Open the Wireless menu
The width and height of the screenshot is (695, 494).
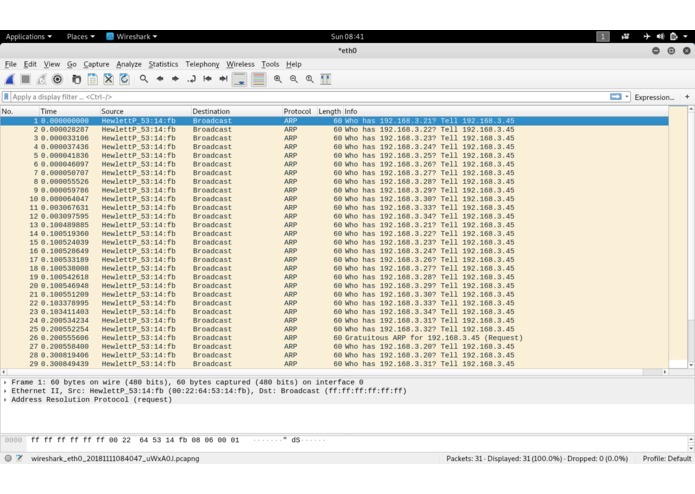240,64
